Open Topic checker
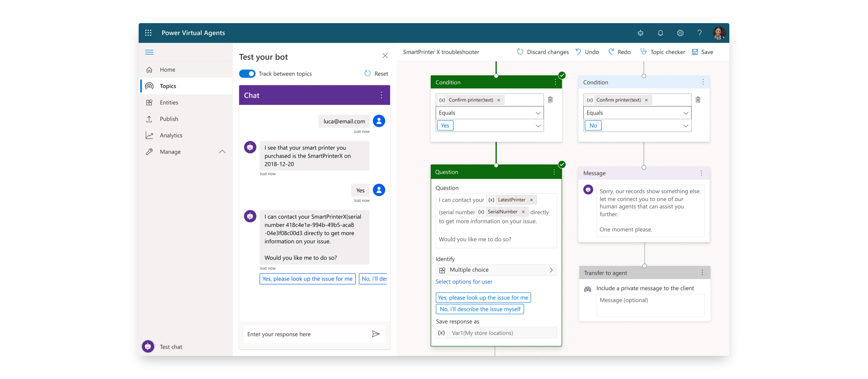The width and height of the screenshot is (868, 379). pos(663,52)
